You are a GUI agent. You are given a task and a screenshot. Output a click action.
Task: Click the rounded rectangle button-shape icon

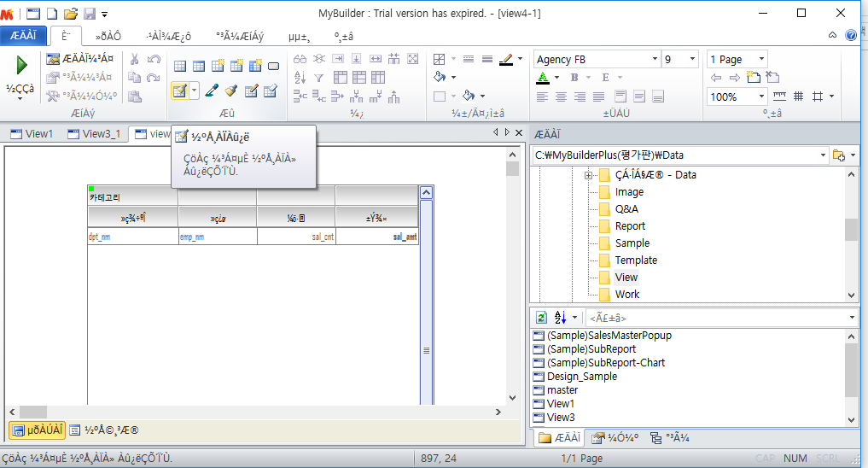coord(273,66)
